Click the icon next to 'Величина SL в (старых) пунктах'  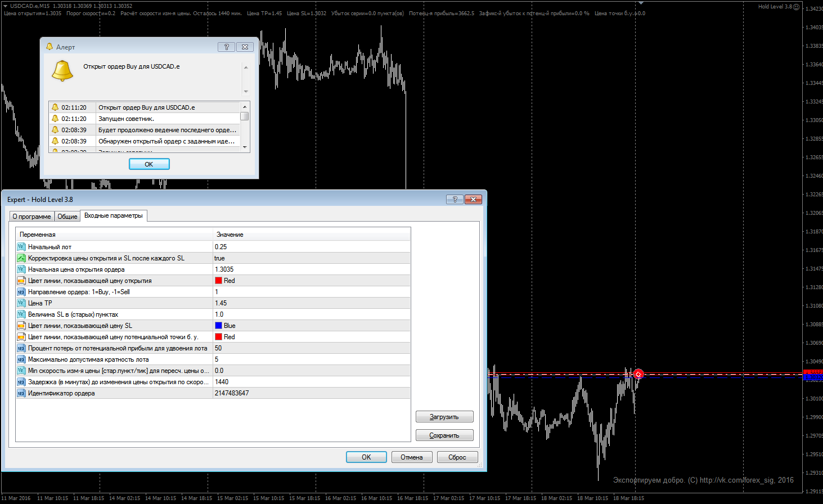point(21,314)
